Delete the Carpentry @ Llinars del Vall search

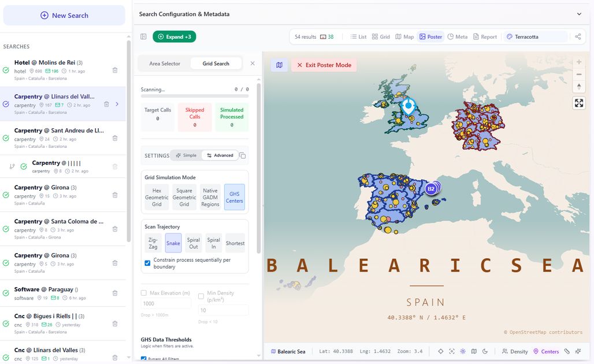click(106, 104)
